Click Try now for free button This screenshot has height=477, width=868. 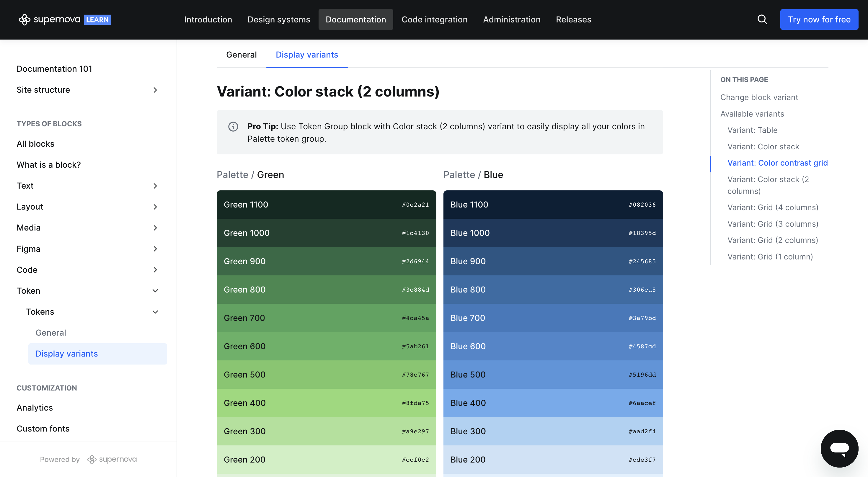click(x=819, y=19)
